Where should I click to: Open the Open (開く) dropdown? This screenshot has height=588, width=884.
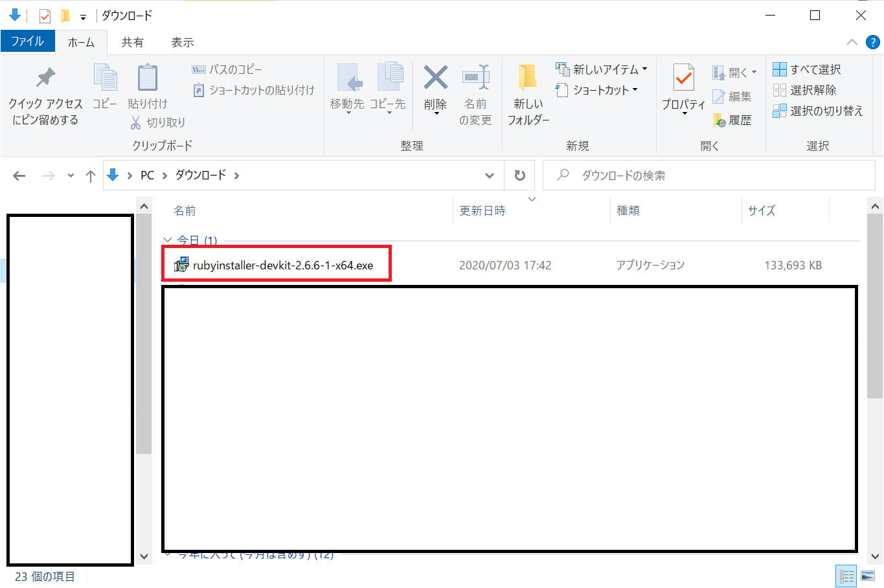734,73
